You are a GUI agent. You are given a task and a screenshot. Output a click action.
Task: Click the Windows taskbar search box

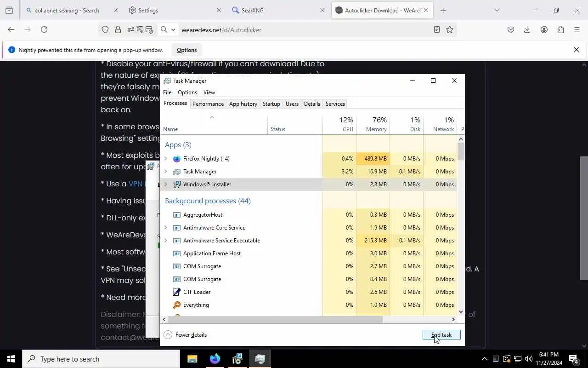pos(101,359)
